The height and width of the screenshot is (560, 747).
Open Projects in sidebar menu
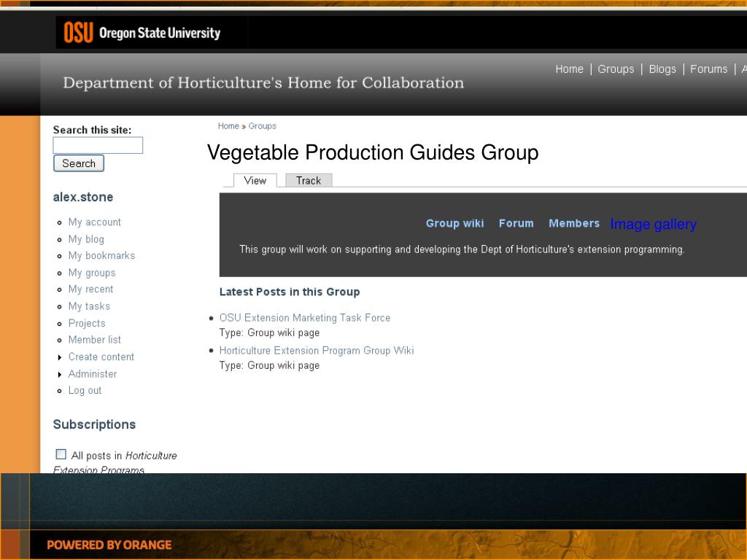click(87, 323)
